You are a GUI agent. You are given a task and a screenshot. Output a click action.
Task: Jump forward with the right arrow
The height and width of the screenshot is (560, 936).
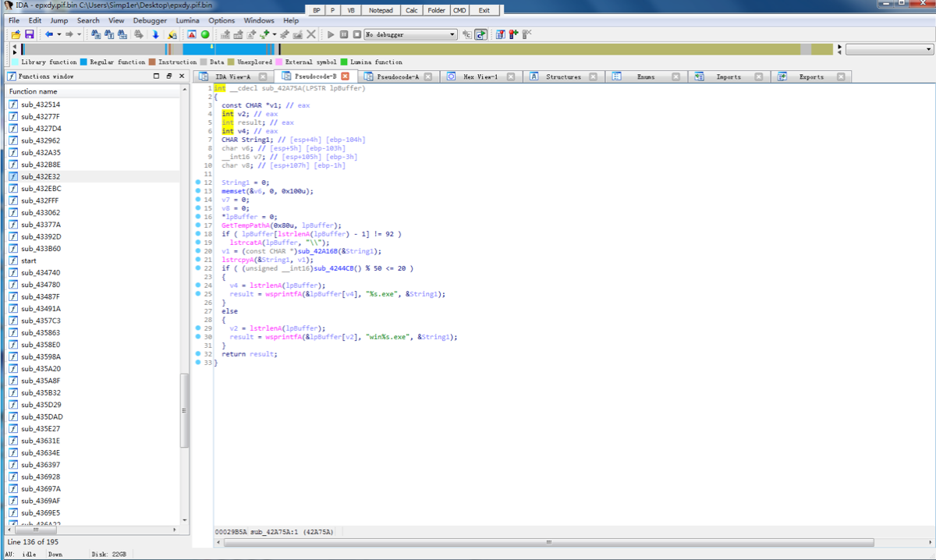pyautogui.click(x=69, y=34)
